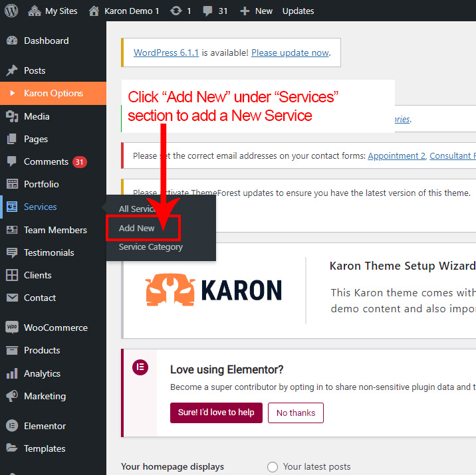Viewport: 476px width, 475px height.
Task: Open the 31 comments bubble in toolbar
Action: [216, 11]
